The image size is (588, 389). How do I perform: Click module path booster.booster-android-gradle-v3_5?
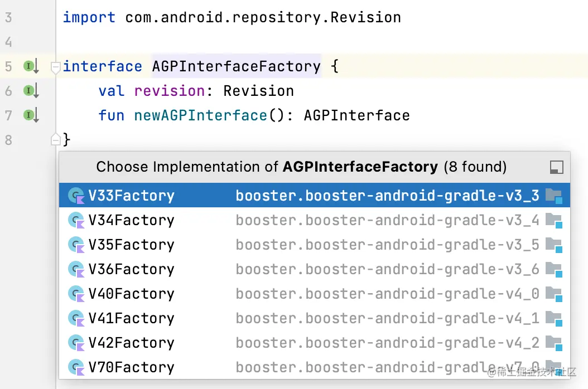387,245
